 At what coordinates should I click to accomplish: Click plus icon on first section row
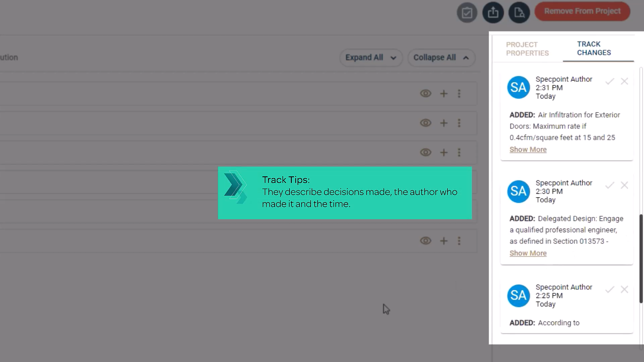(444, 94)
